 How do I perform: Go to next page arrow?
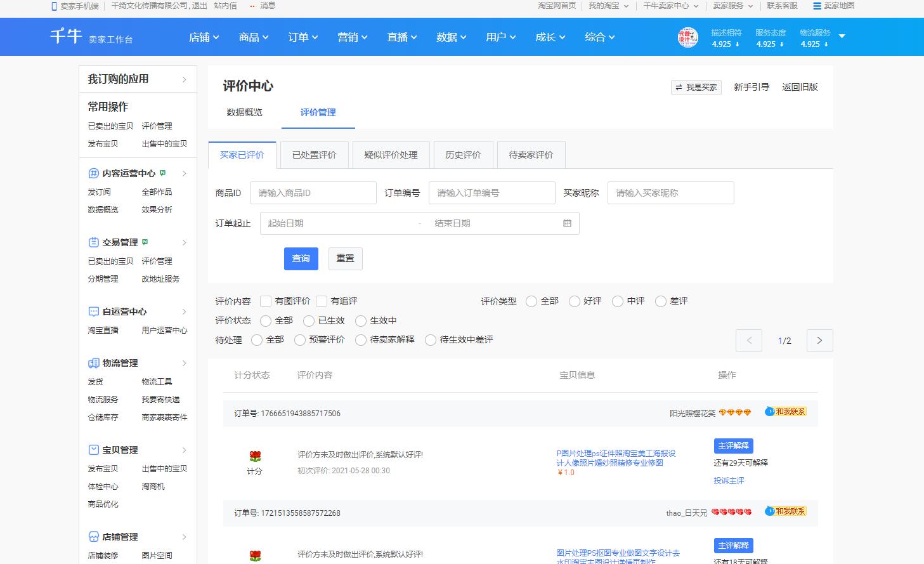tap(819, 341)
